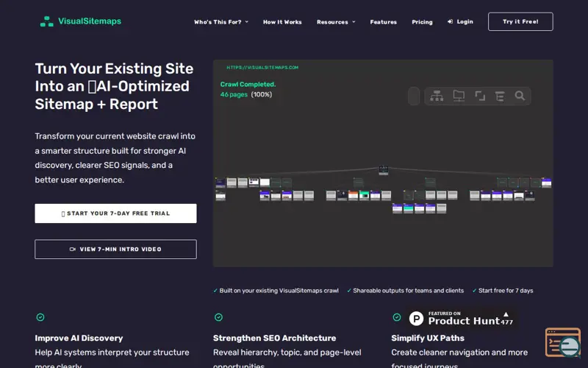The image size is (588, 368).
Task: Click the check icon above Strengthen SEO Architecture
Action: click(x=218, y=317)
